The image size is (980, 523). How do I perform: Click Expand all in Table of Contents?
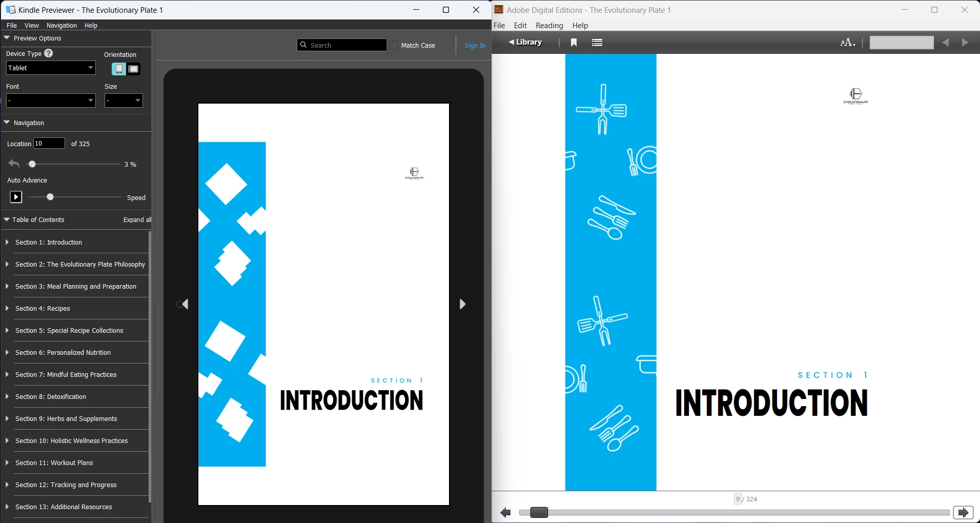pos(137,219)
